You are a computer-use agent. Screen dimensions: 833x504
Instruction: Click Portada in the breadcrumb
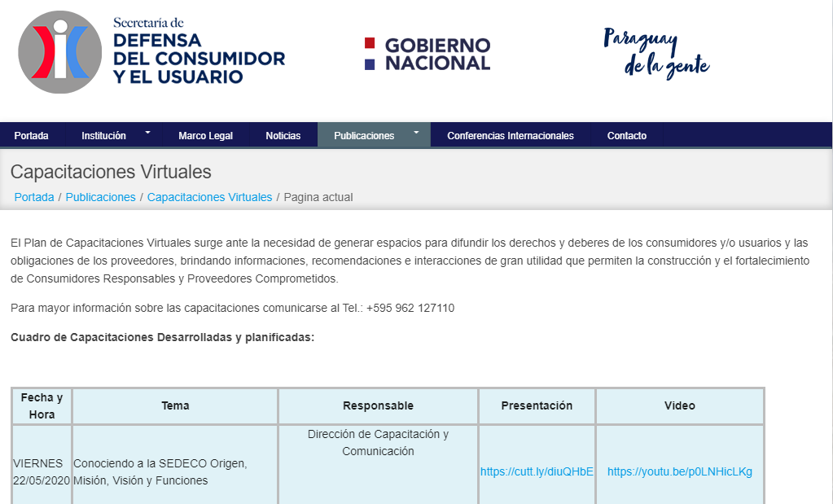tap(34, 197)
